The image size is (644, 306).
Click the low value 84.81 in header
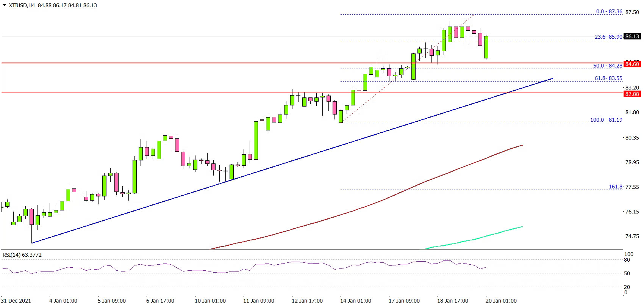[75, 5]
